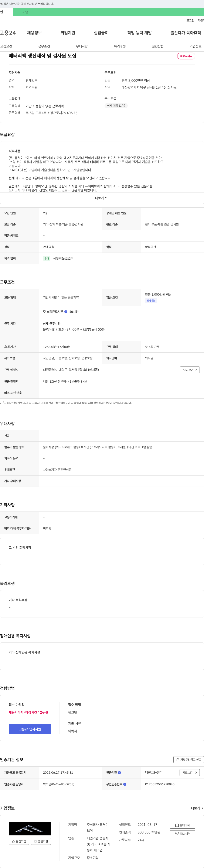Click the 식사 제공 (1식) tag

pyautogui.click(x=116, y=105)
